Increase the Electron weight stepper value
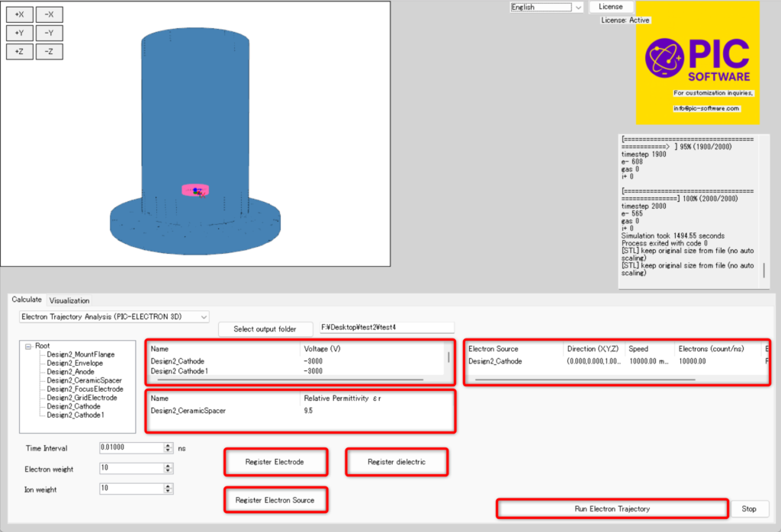 (x=169, y=465)
